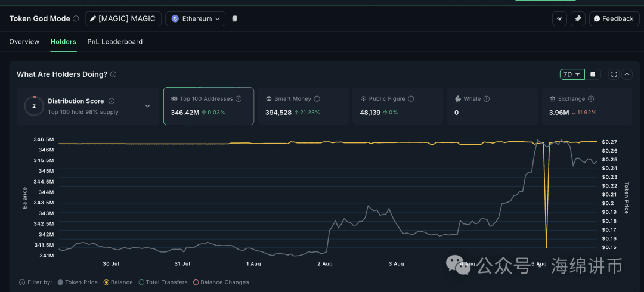The image size is (644, 292).
Task: Select the Smart Money holder card
Action: pyautogui.click(x=303, y=106)
